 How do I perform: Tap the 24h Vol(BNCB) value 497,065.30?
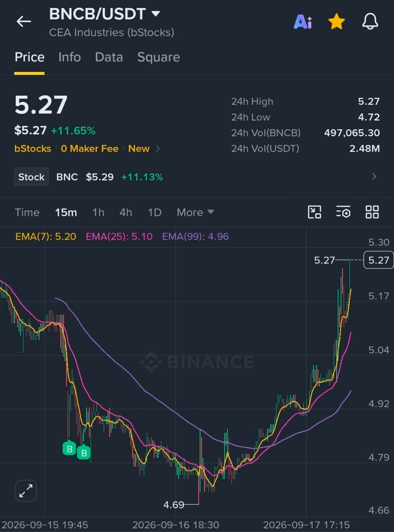tap(352, 133)
